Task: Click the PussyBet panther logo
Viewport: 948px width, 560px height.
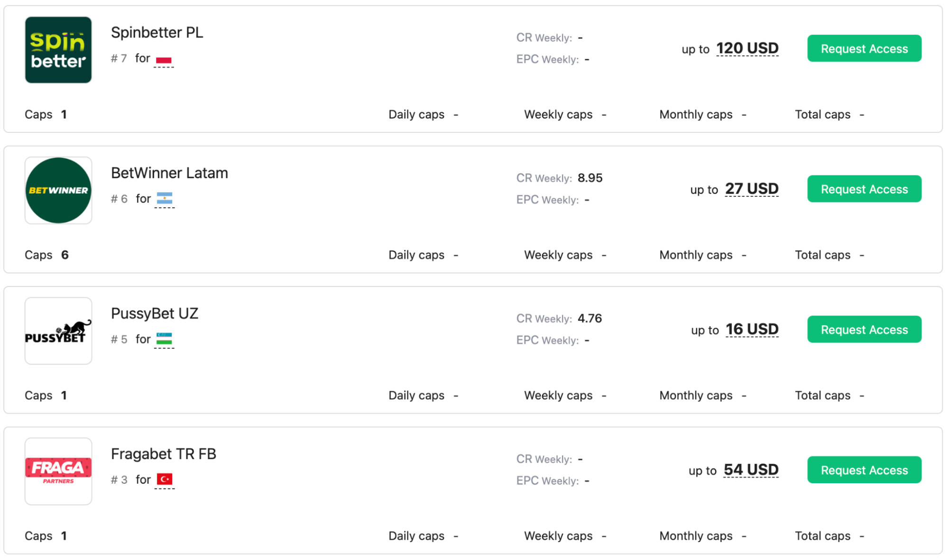Action: click(58, 331)
